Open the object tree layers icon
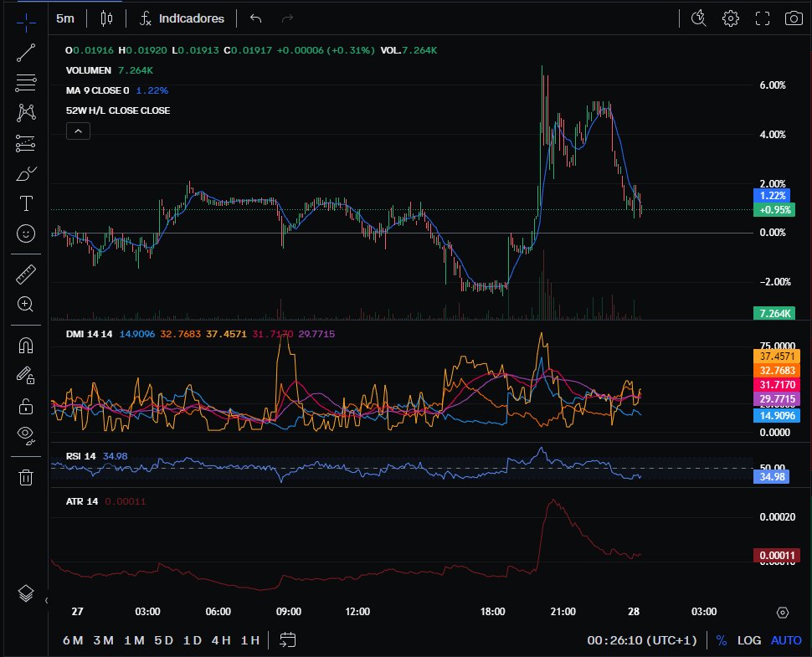 (x=26, y=593)
